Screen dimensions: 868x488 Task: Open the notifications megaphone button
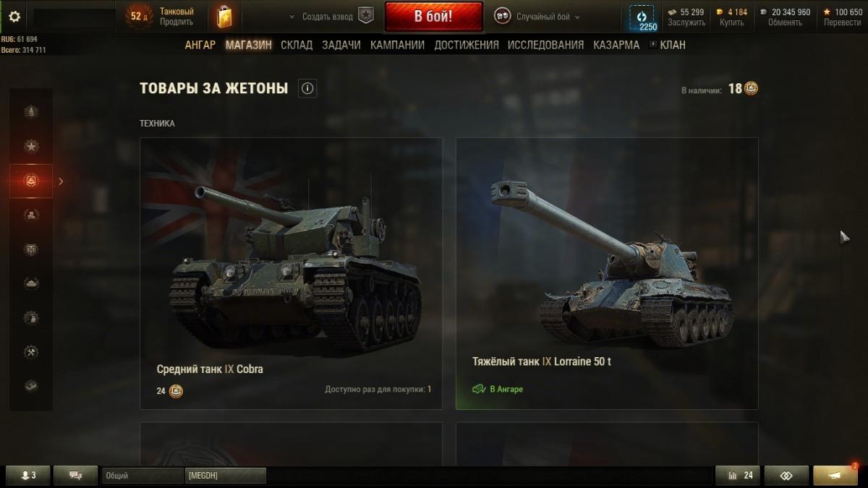[x=835, y=475]
